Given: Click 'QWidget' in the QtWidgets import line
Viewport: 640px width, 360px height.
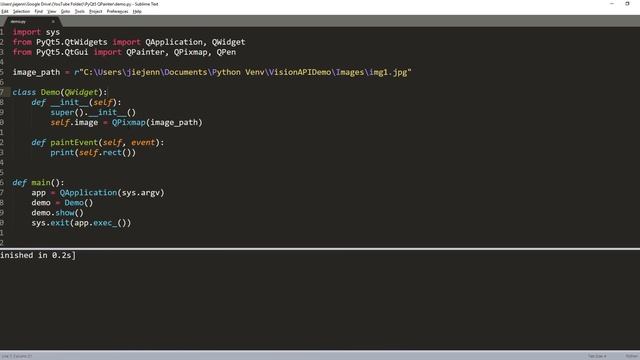Looking at the screenshot, I should (x=228, y=42).
